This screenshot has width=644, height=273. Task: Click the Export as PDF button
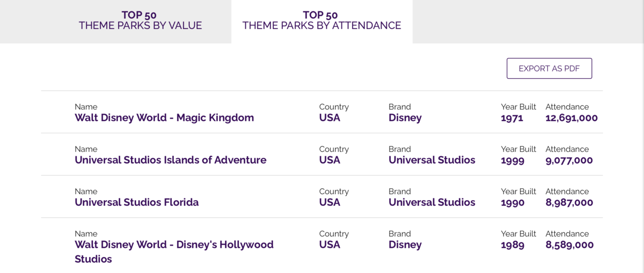pyautogui.click(x=549, y=69)
